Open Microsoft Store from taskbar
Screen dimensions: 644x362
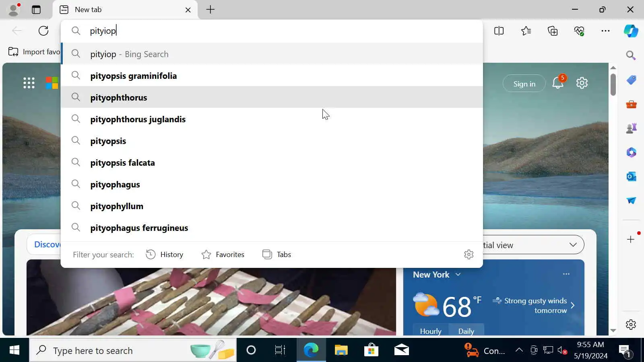[x=371, y=350]
